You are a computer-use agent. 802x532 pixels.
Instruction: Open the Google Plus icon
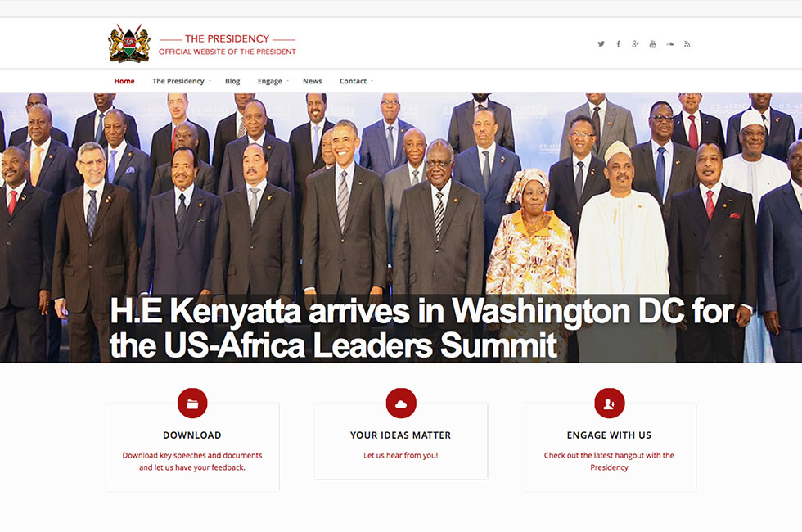click(x=635, y=44)
